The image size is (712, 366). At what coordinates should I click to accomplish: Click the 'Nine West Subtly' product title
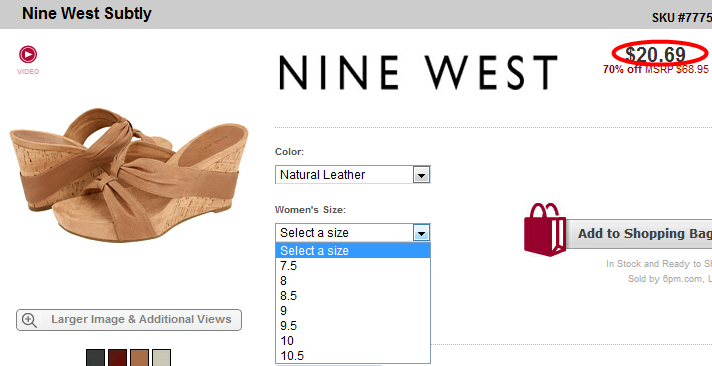(x=87, y=14)
